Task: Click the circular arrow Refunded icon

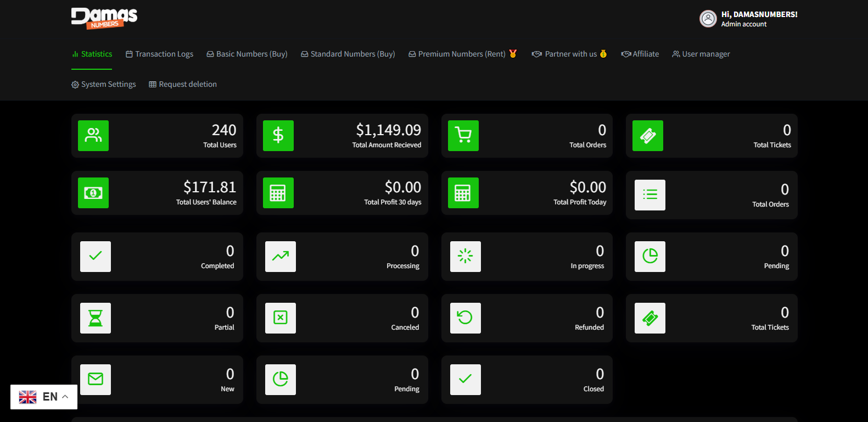Action: 466,318
